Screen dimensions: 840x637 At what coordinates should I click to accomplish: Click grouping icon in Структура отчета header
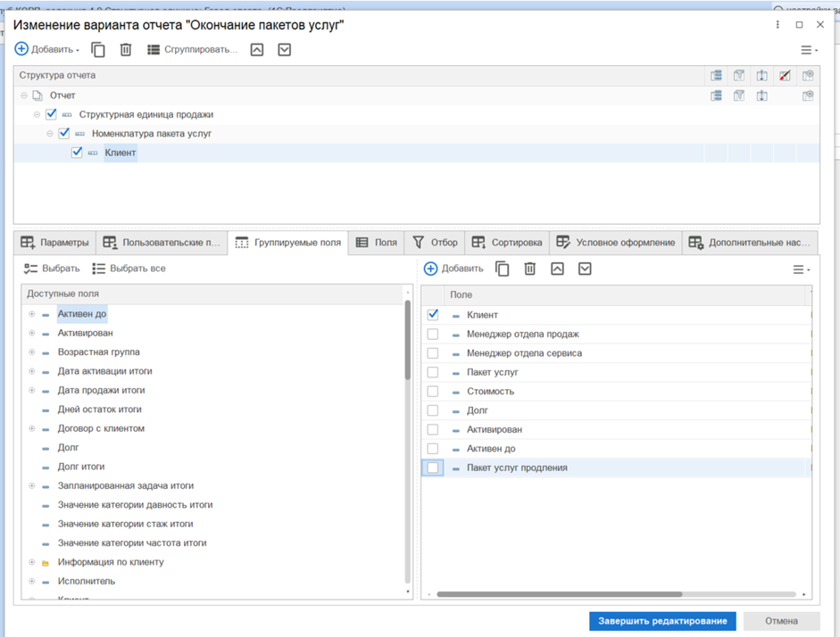coord(716,76)
